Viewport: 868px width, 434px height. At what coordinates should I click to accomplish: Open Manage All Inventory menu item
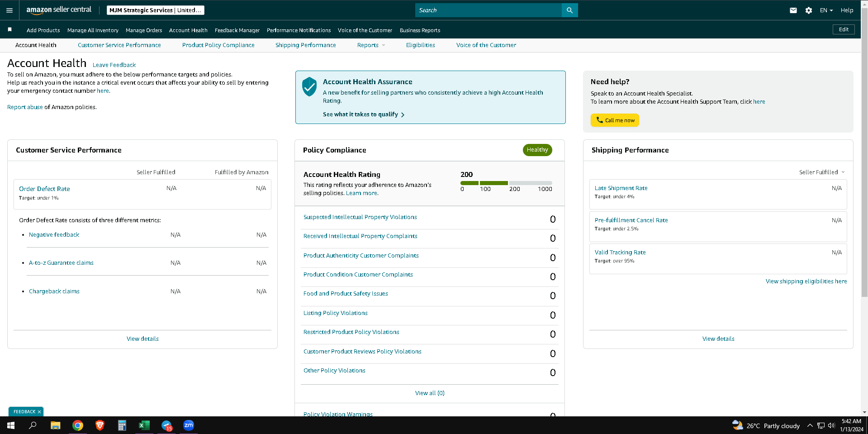[x=93, y=30]
